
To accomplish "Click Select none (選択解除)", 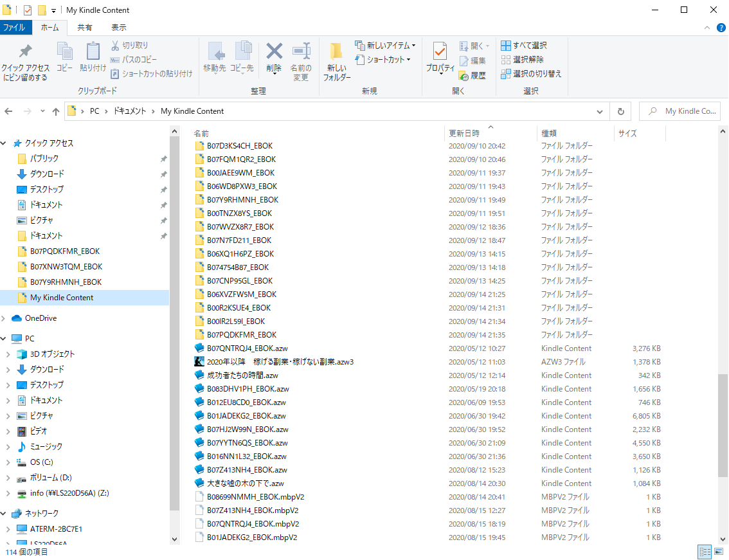I will (523, 60).
